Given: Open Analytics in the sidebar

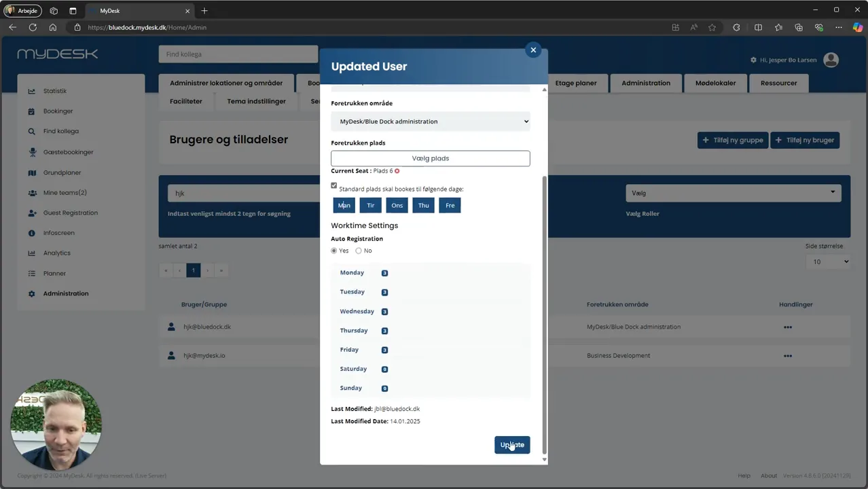Looking at the screenshot, I should click(x=57, y=253).
